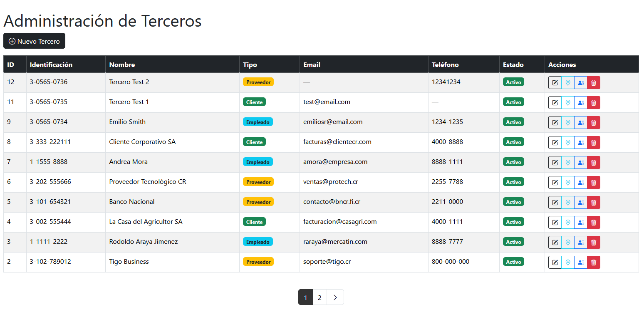Click trash icon for Rodoldo Araya Jimenez

point(594,243)
